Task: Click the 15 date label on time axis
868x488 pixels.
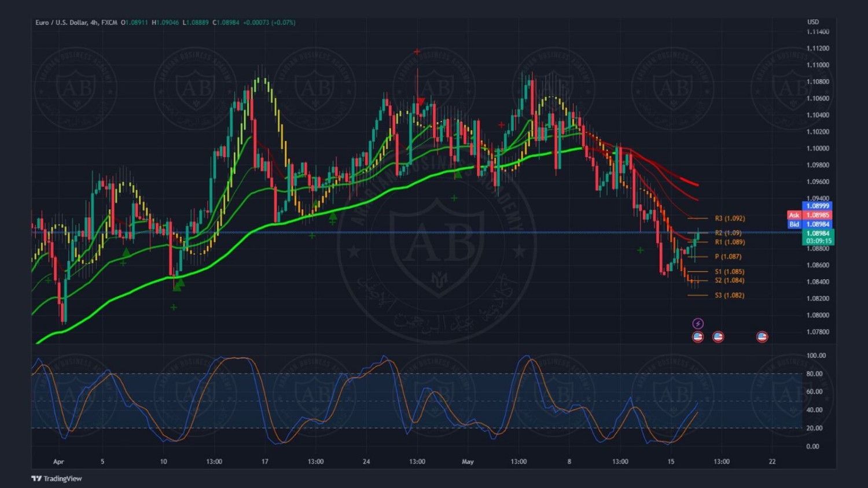Action: [671, 461]
